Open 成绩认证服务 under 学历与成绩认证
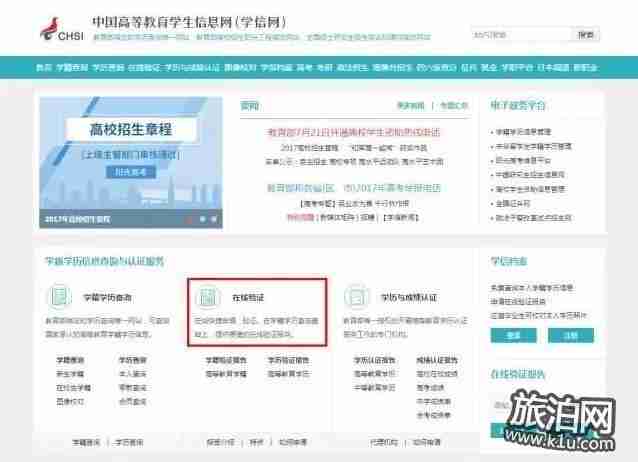Viewport: 638px width, 462px height. point(437,360)
